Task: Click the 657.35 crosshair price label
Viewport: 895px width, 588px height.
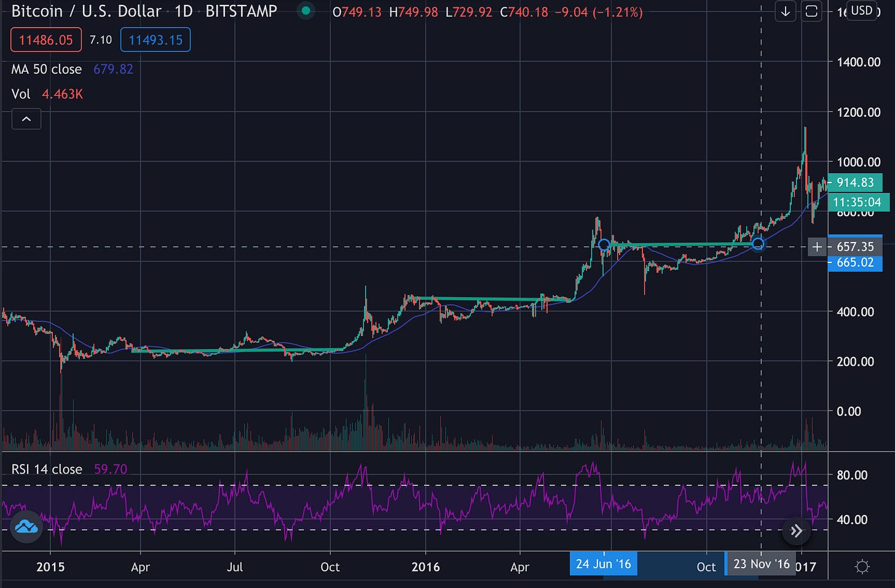Action: 854,247
